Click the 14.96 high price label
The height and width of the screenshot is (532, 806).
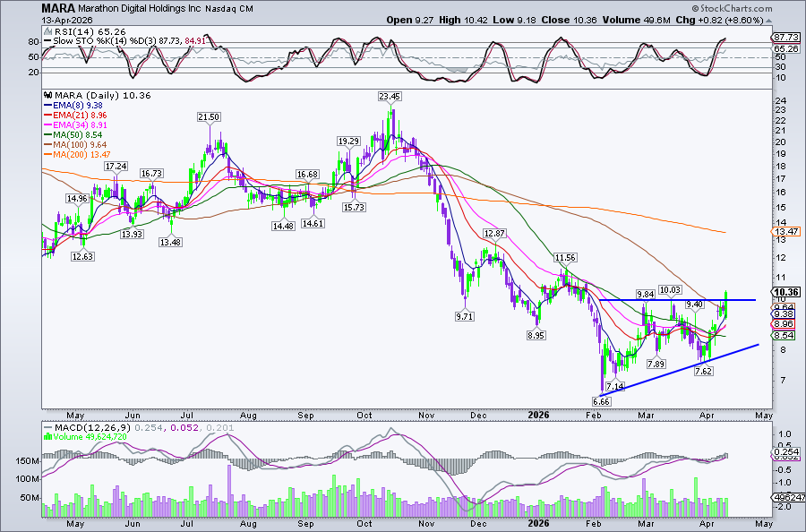tap(77, 199)
